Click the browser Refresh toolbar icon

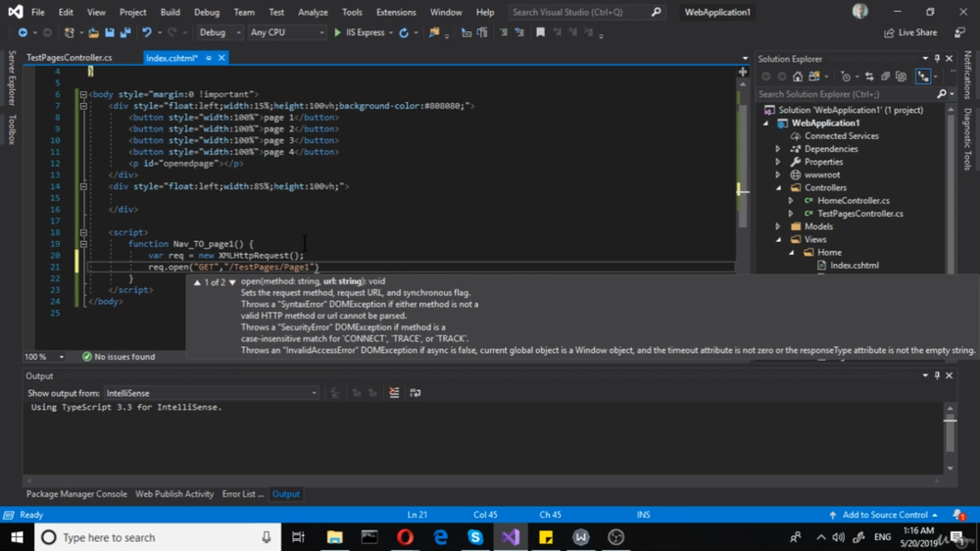point(404,32)
